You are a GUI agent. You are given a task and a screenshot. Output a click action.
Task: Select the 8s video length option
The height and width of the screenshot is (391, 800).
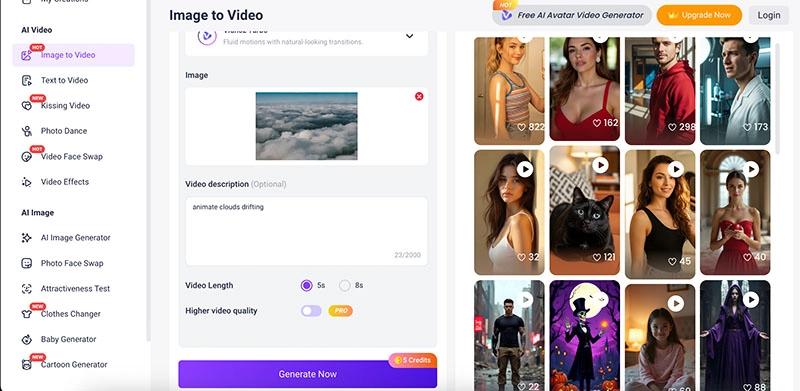(345, 285)
